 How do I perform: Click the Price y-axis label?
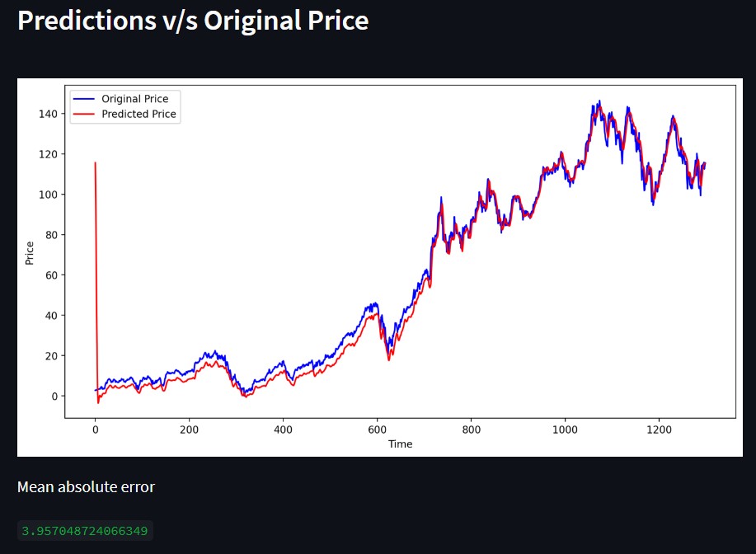coord(30,253)
